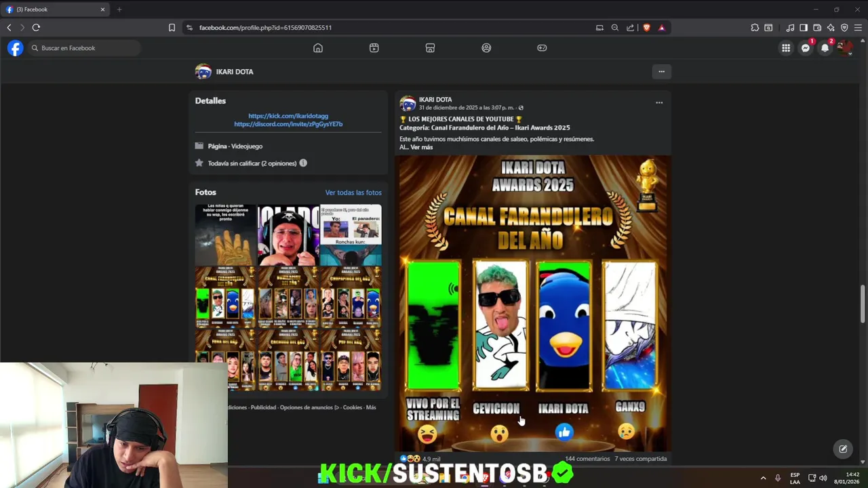Open post options three-dot menu
The width and height of the screenshot is (868, 488).
(658, 103)
